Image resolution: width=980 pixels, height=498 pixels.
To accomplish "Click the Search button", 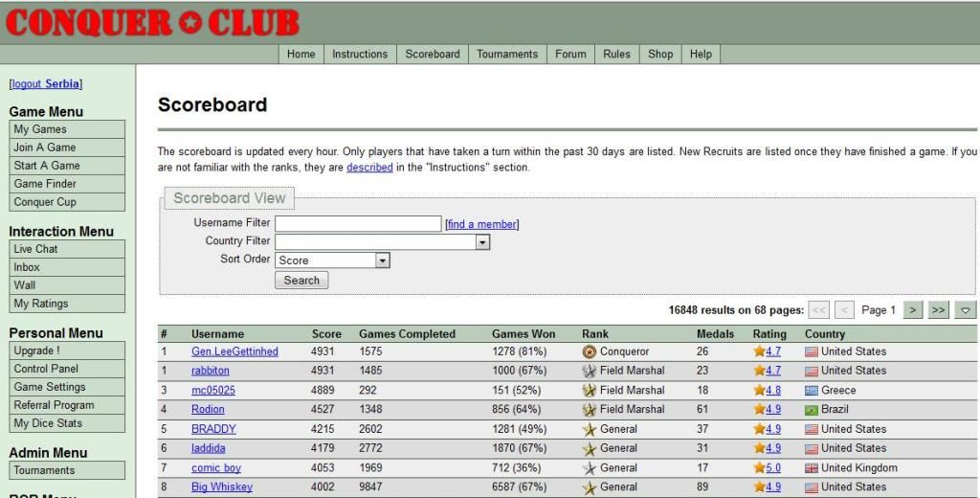I will point(301,281).
